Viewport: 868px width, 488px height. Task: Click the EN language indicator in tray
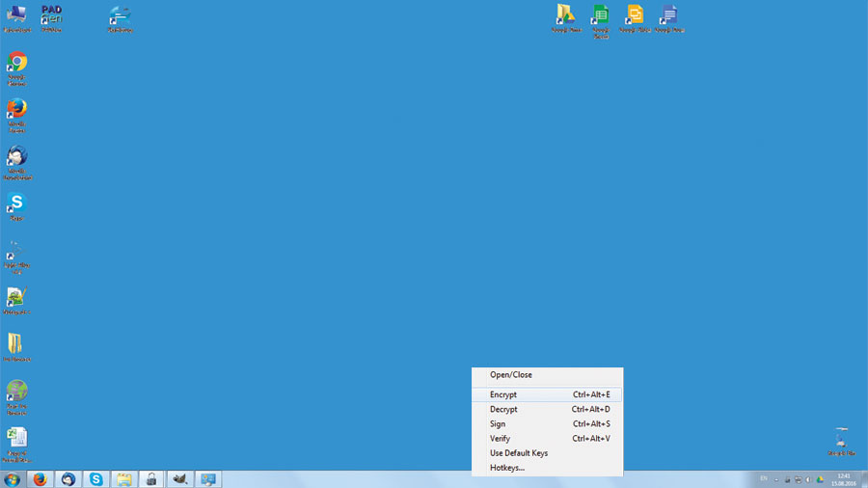tap(764, 479)
